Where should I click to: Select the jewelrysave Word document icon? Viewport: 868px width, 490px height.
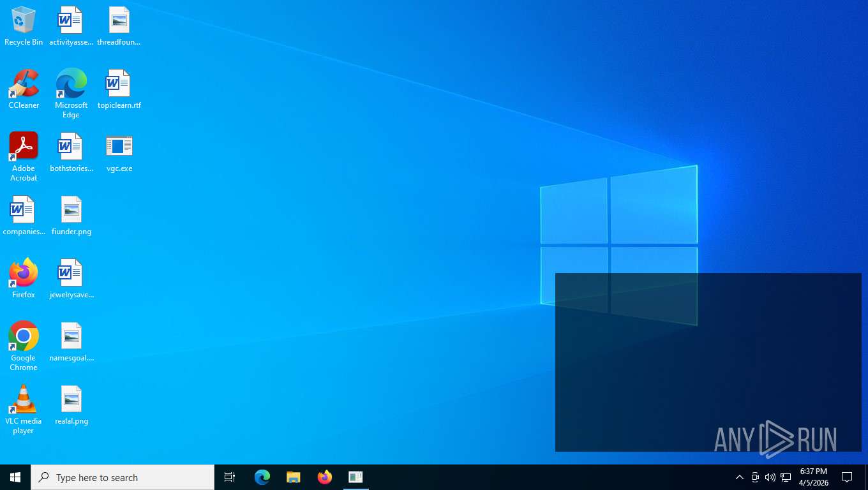[x=71, y=279]
